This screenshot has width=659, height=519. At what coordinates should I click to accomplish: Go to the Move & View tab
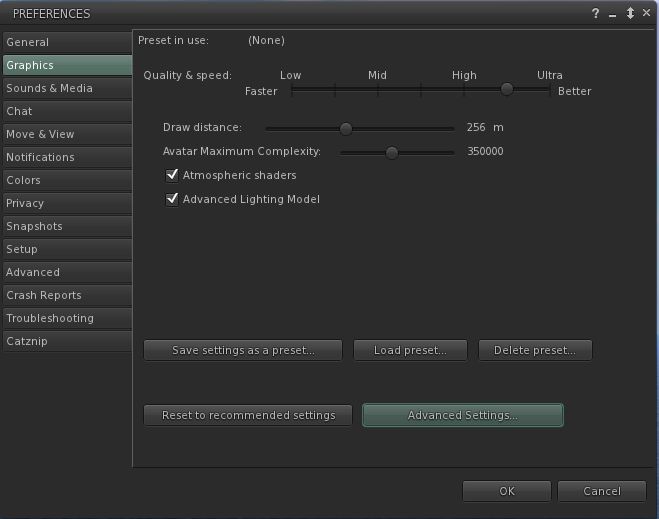(x=66, y=134)
